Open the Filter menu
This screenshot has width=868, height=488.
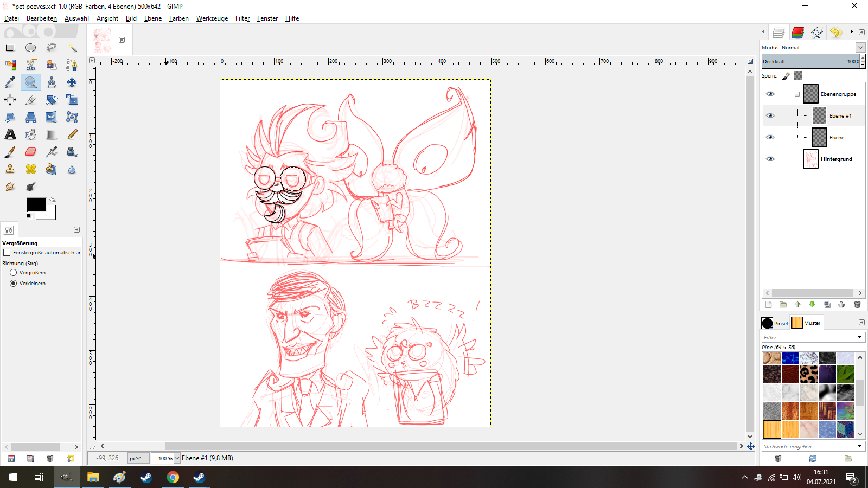[242, 18]
